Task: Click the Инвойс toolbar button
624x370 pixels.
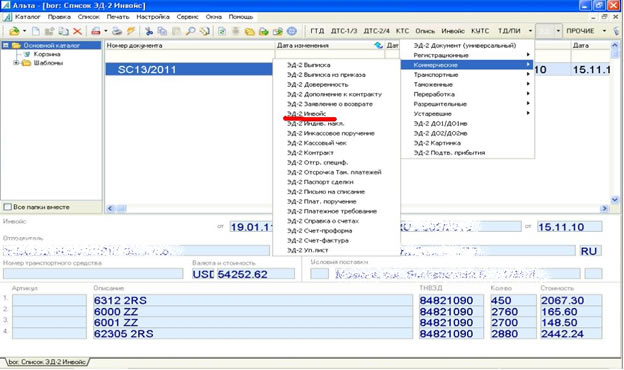Action: click(453, 31)
